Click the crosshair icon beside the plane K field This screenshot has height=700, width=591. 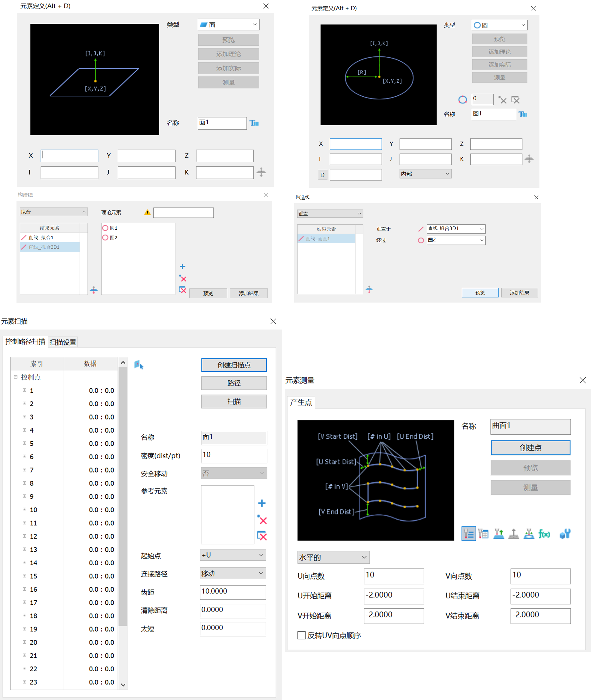[261, 172]
